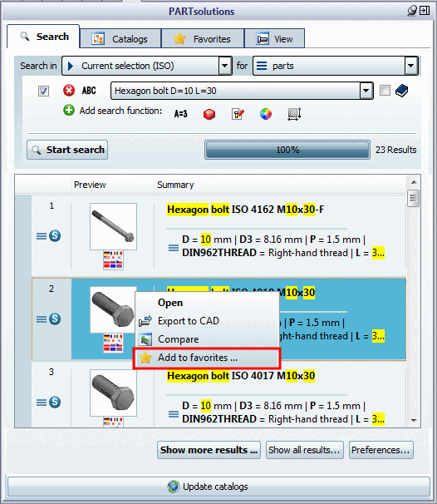Screen dimensions: 437x504
Task: Open the Favorites tab
Action: [203, 39]
